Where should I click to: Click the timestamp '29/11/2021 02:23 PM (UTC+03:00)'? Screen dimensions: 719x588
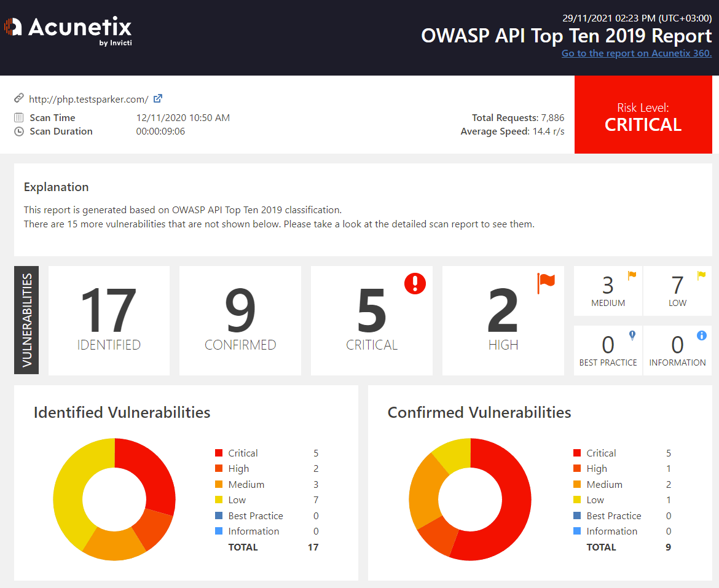point(637,18)
